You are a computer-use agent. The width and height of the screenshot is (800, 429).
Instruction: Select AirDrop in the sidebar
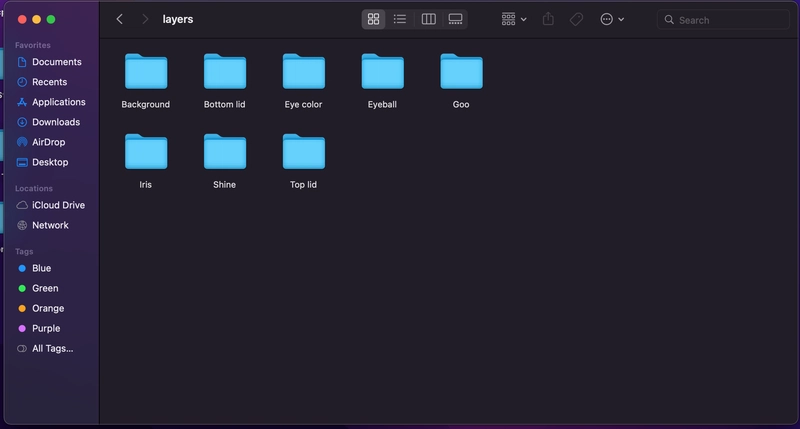(x=49, y=142)
